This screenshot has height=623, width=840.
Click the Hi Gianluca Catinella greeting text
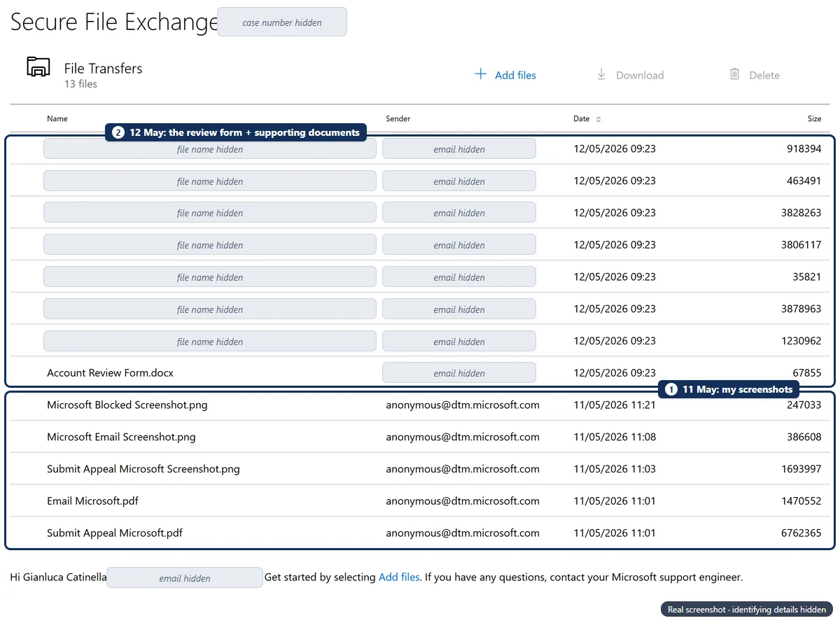[59, 577]
